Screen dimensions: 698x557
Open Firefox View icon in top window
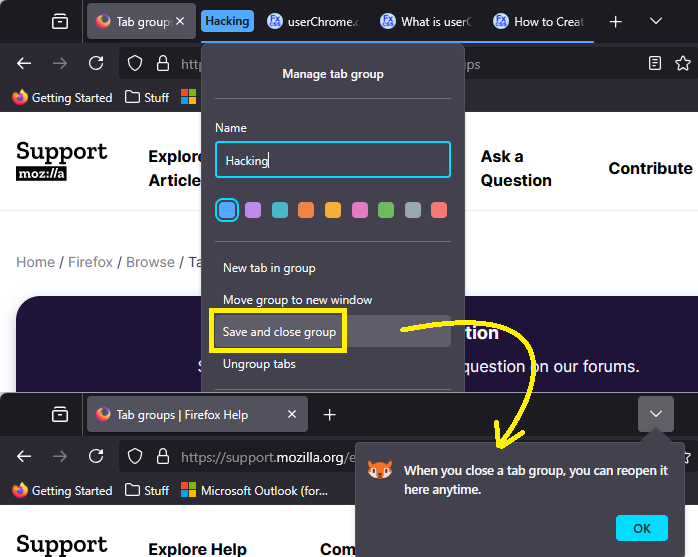click(60, 21)
